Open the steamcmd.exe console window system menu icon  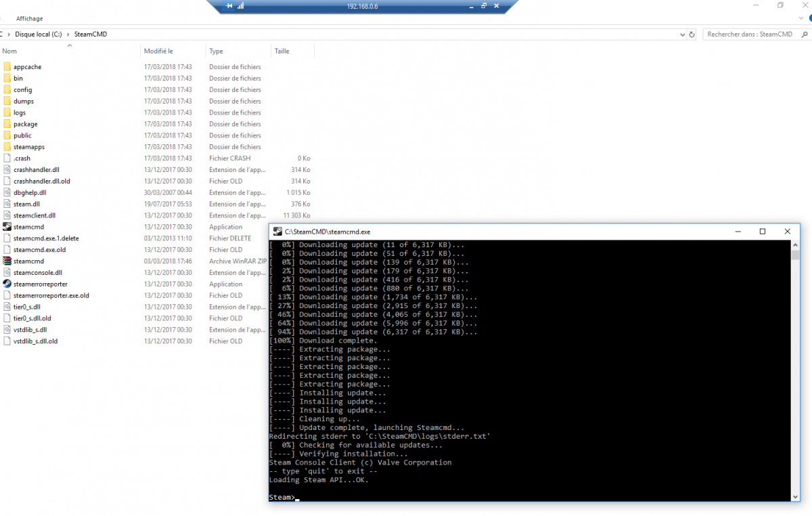coord(277,232)
